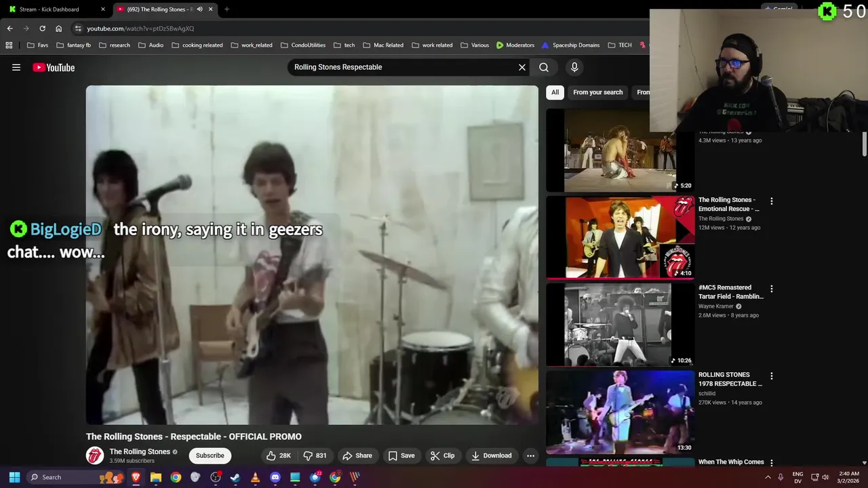
Task: Open the 13:30 Rolling Stones 1978 thumbnail
Action: 620,412
